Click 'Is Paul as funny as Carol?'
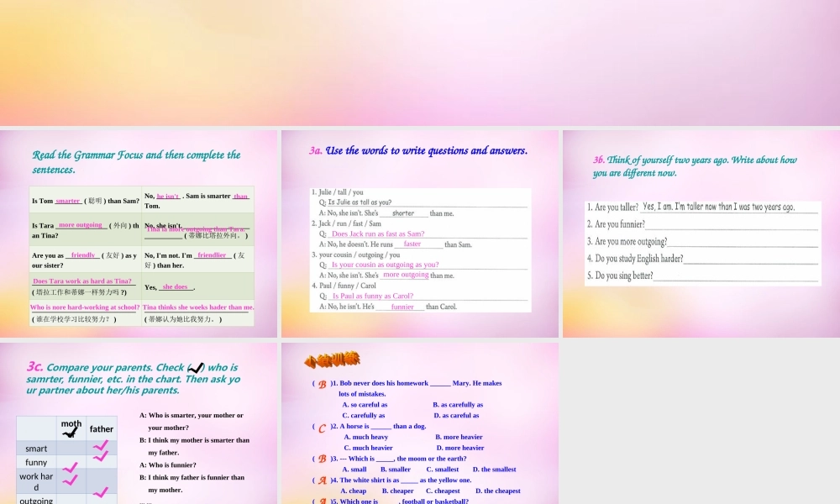The width and height of the screenshot is (840, 504). pos(373,296)
